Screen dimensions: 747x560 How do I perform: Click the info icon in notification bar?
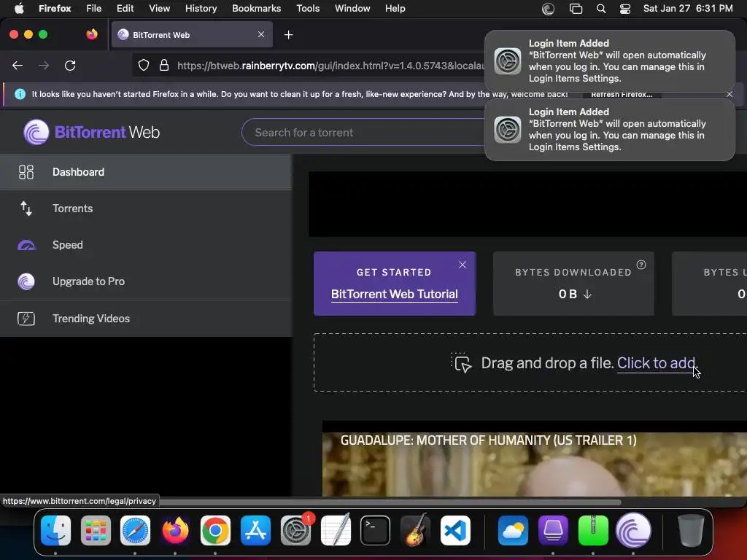point(20,94)
